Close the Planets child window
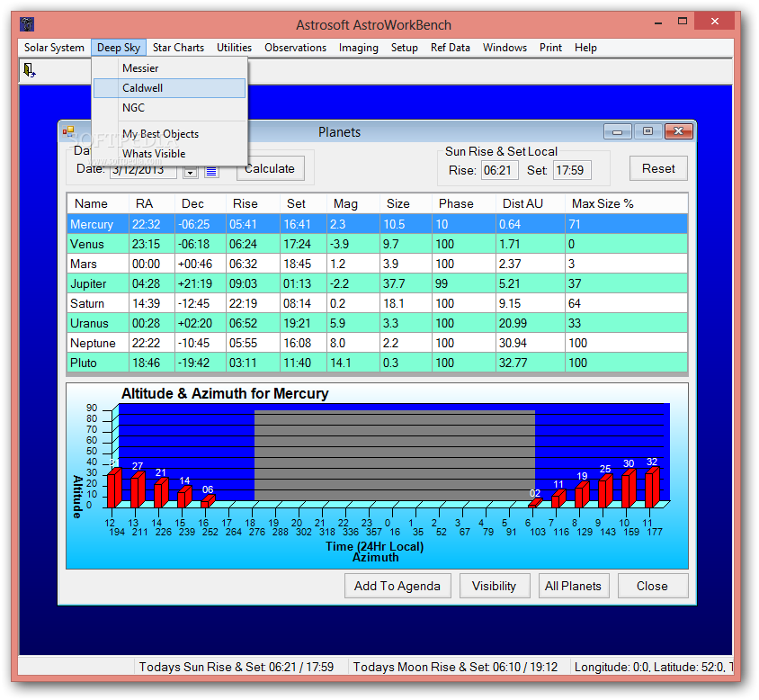The height and width of the screenshot is (700, 759). tap(679, 131)
